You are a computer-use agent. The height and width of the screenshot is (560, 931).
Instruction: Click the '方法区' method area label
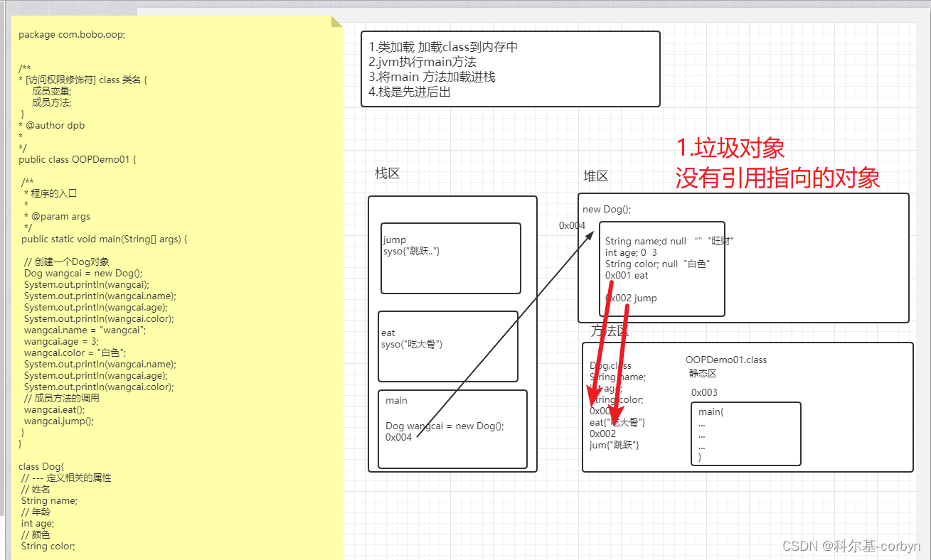click(610, 331)
